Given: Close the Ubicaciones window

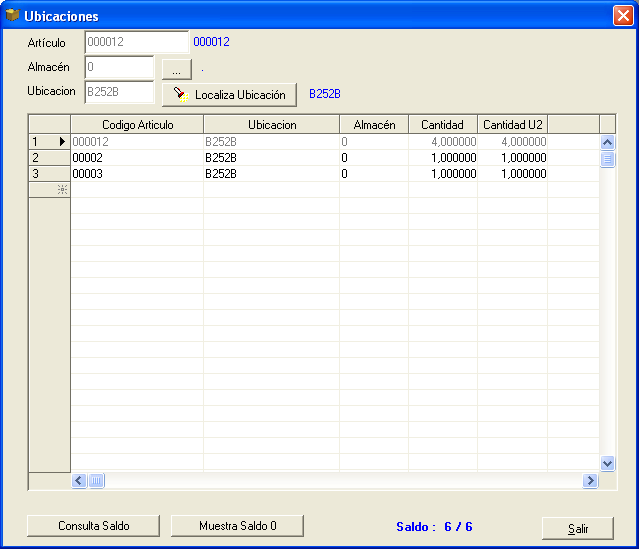Looking at the screenshot, I should point(621,16).
